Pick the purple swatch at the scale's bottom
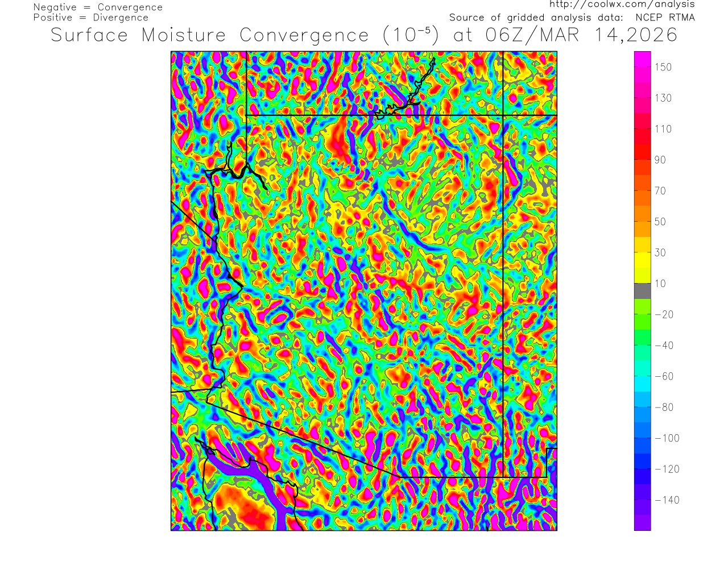The image size is (728, 582). coord(642,523)
